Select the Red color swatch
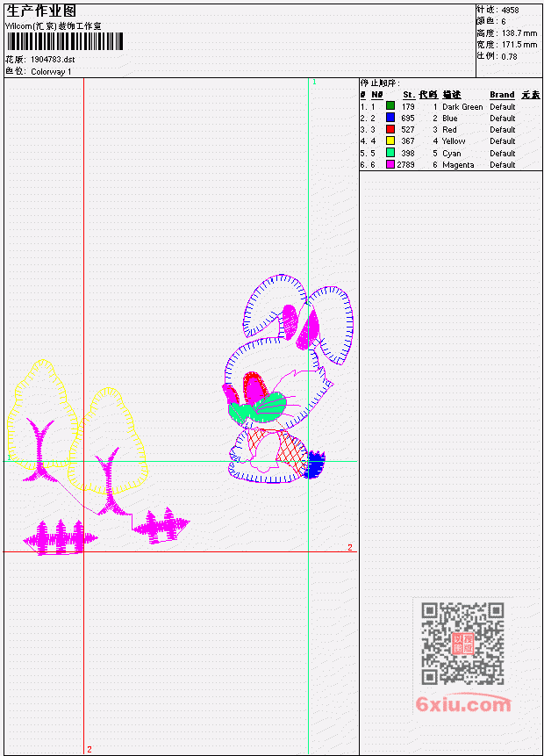The width and height of the screenshot is (544, 756). [390, 129]
